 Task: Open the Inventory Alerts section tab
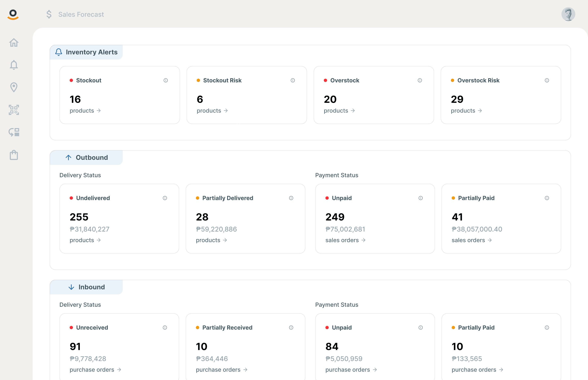coord(86,52)
